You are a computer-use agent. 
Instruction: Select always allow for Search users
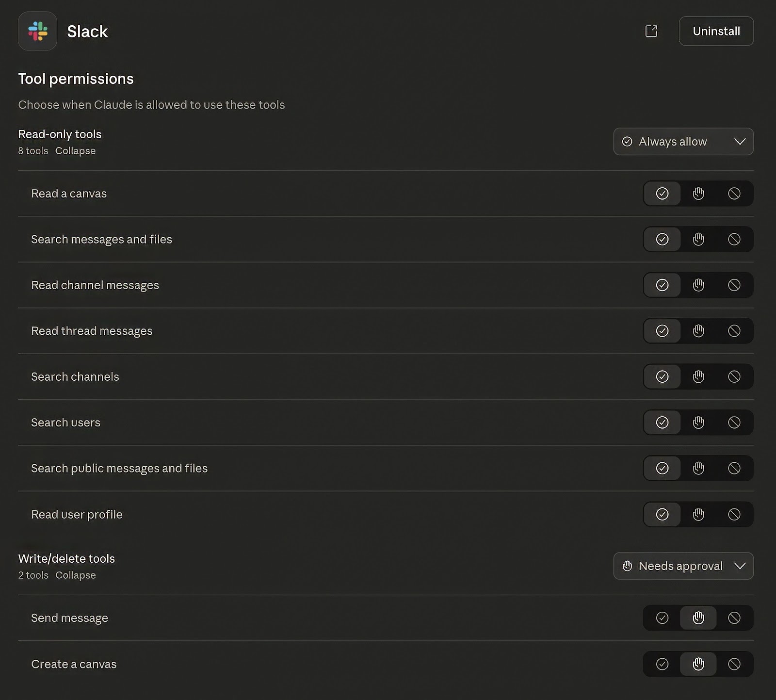pos(662,423)
